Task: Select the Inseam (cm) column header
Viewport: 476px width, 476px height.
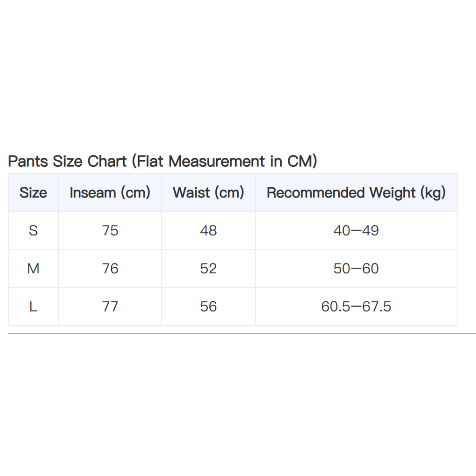Action: [110, 192]
